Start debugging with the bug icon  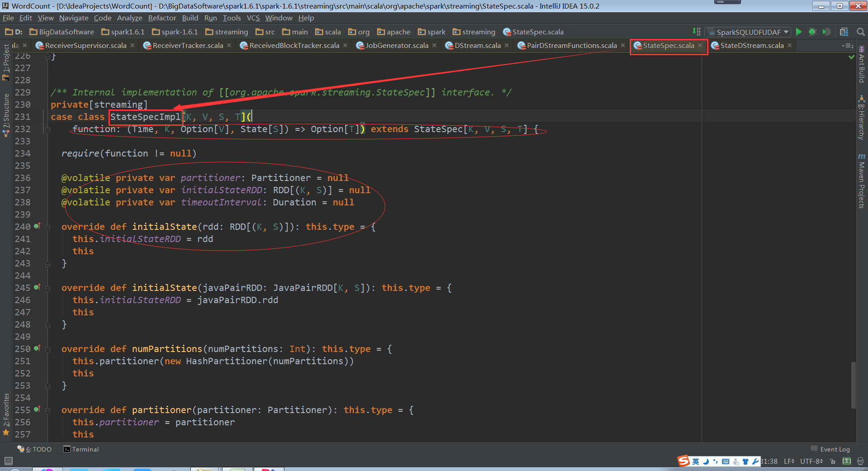812,32
